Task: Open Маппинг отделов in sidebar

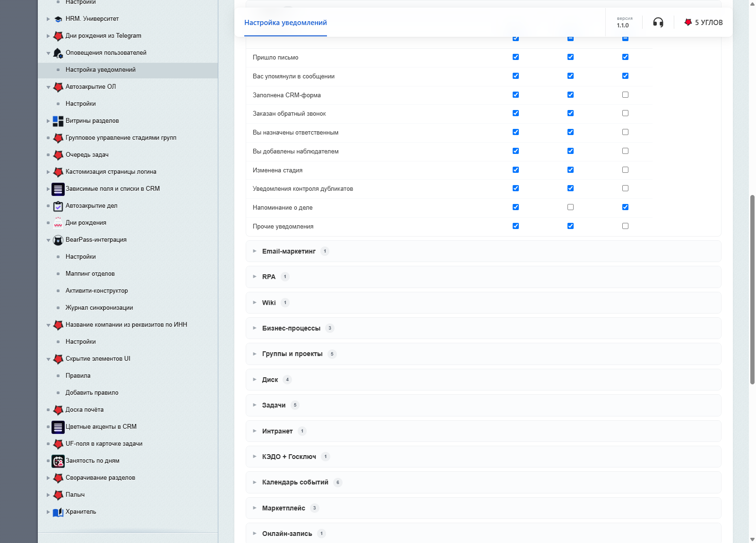Action: pyautogui.click(x=90, y=274)
